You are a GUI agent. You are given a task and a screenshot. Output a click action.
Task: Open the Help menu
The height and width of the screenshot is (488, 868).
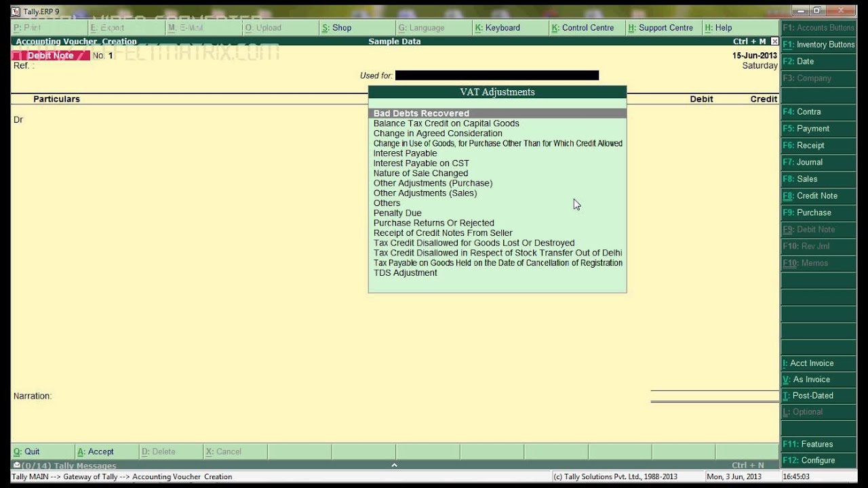pos(740,28)
